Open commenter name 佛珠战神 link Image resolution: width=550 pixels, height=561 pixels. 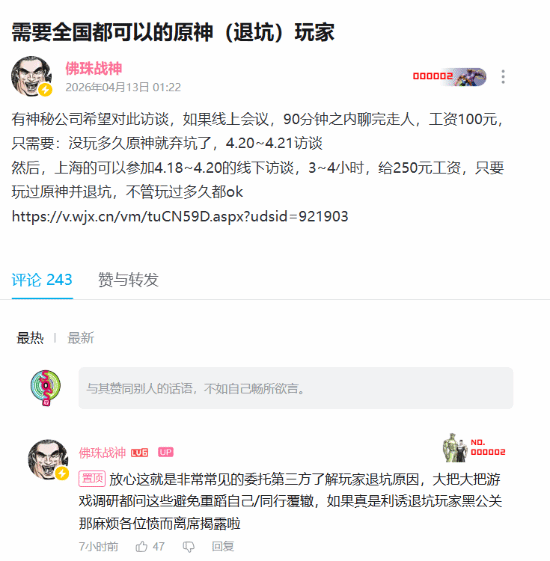click(102, 453)
